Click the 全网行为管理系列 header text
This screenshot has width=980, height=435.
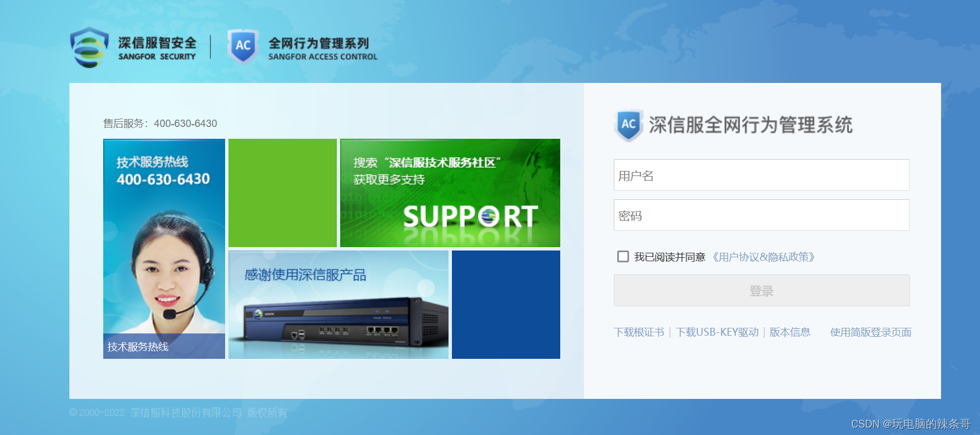click(x=319, y=43)
